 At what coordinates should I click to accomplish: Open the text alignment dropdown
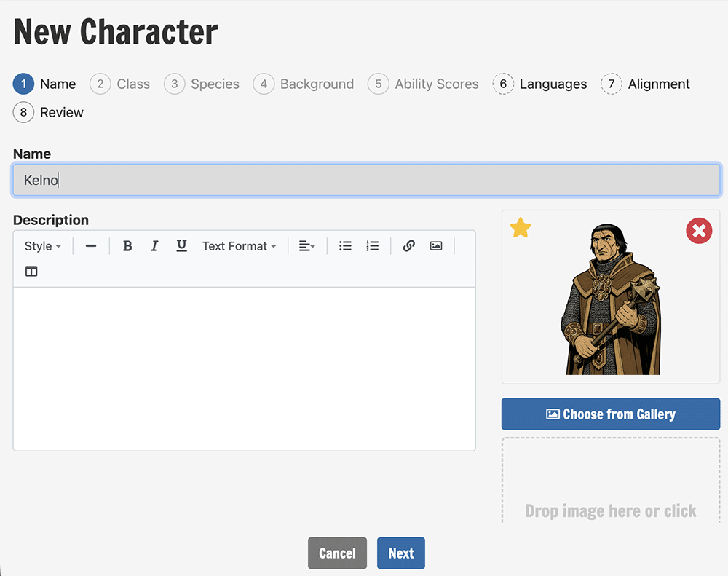[307, 245]
